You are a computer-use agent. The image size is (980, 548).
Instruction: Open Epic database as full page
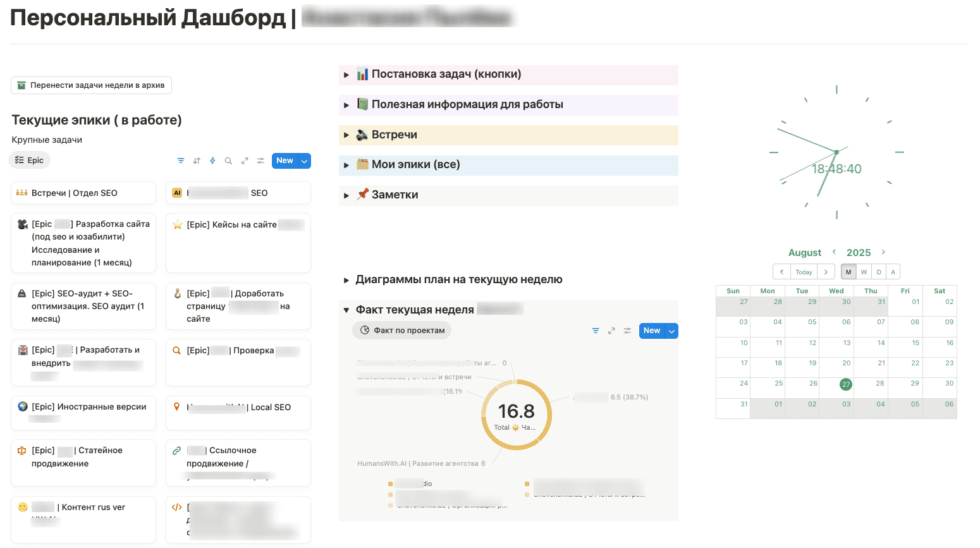point(245,161)
